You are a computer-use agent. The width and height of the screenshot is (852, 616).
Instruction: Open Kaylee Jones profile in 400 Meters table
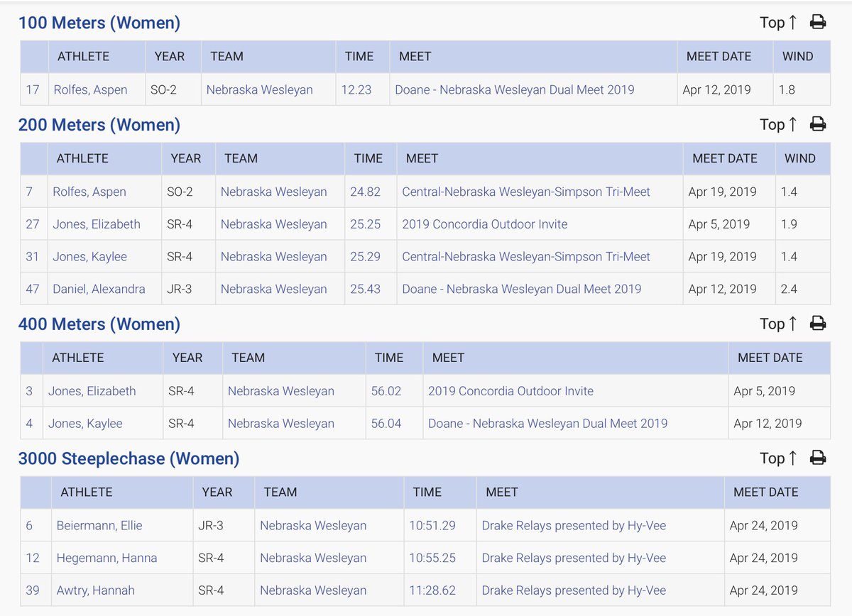pyautogui.click(x=85, y=424)
